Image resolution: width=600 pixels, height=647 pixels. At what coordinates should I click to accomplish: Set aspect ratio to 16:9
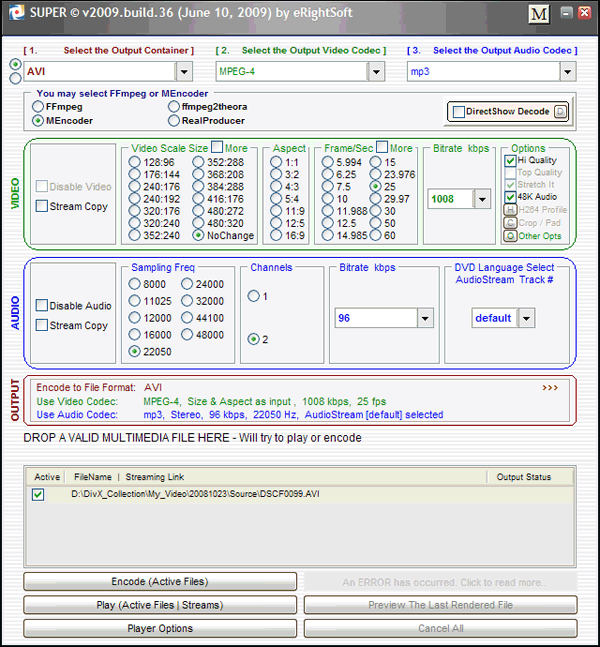tap(276, 236)
